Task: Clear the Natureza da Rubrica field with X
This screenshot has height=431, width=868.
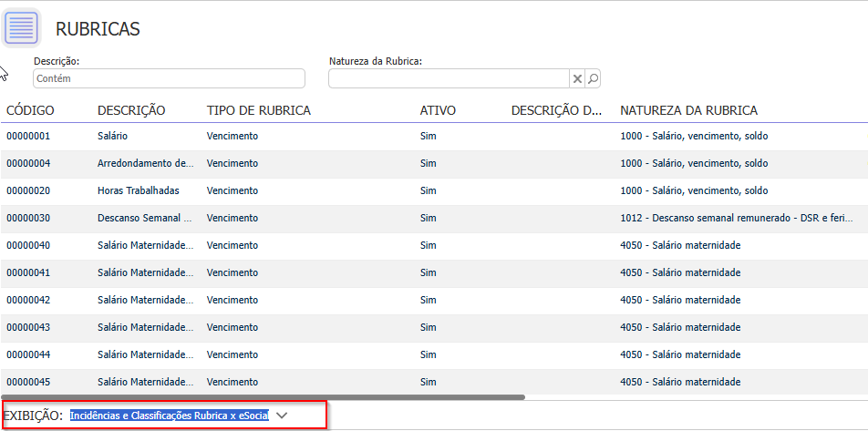Action: [577, 79]
